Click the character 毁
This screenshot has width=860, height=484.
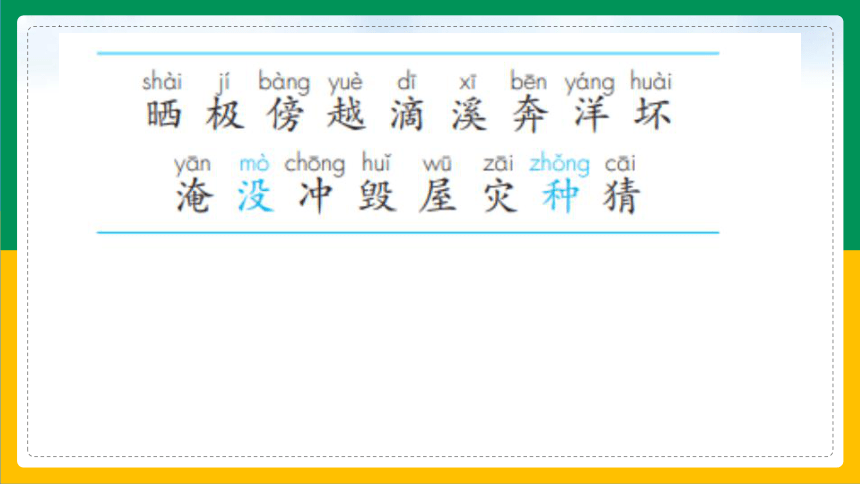377,196
